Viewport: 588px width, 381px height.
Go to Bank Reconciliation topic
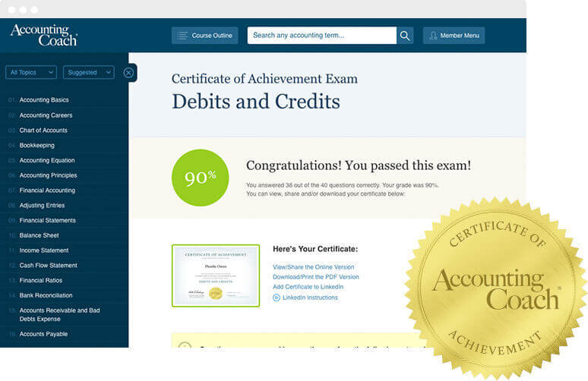(46, 295)
